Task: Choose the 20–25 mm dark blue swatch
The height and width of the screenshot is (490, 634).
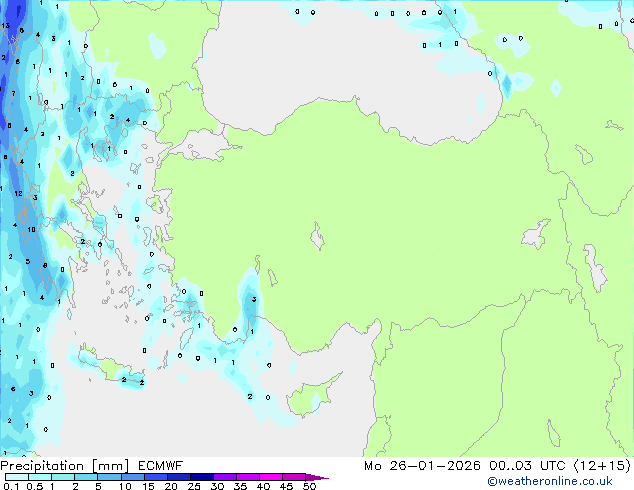Action: (x=179, y=477)
